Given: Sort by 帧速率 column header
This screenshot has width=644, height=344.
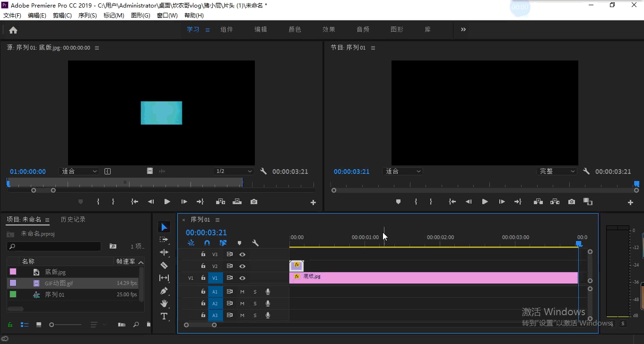Looking at the screenshot, I should pos(126,261).
